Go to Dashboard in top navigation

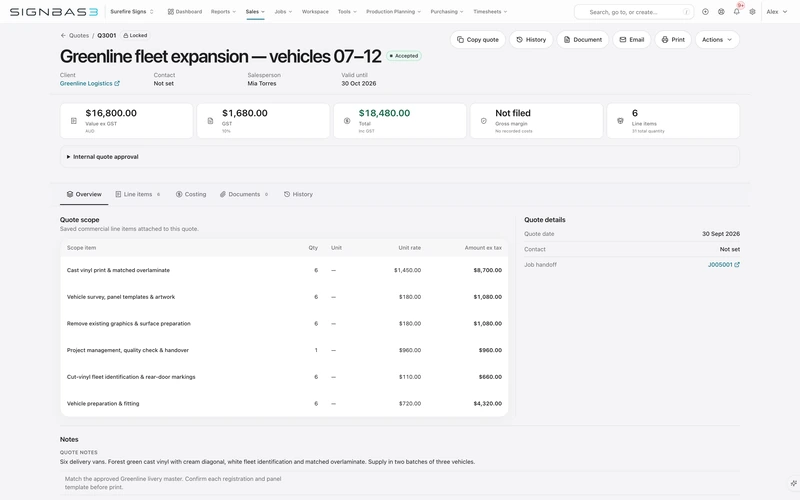click(x=185, y=12)
